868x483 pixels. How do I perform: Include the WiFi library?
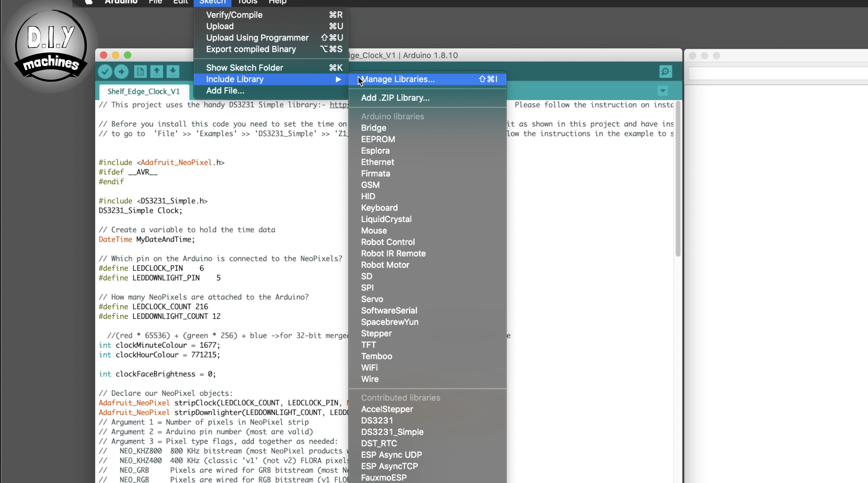click(x=427, y=367)
